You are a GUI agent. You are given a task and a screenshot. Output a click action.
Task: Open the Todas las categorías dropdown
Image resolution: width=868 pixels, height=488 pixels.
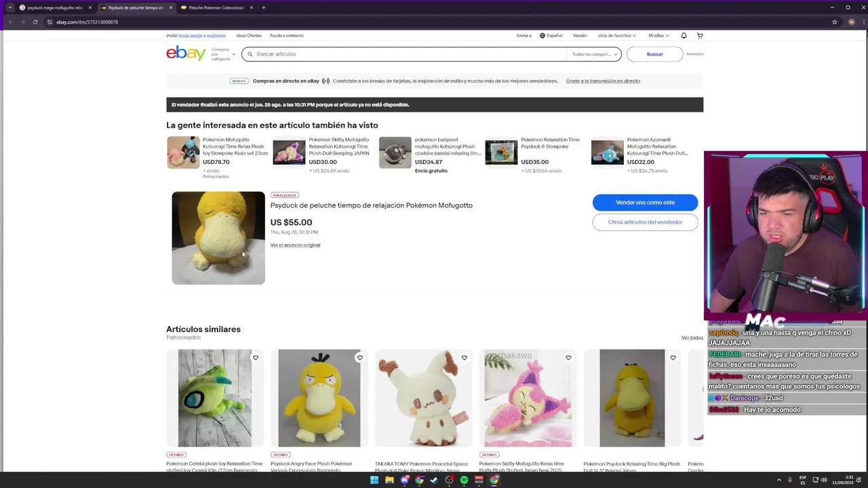(x=595, y=54)
